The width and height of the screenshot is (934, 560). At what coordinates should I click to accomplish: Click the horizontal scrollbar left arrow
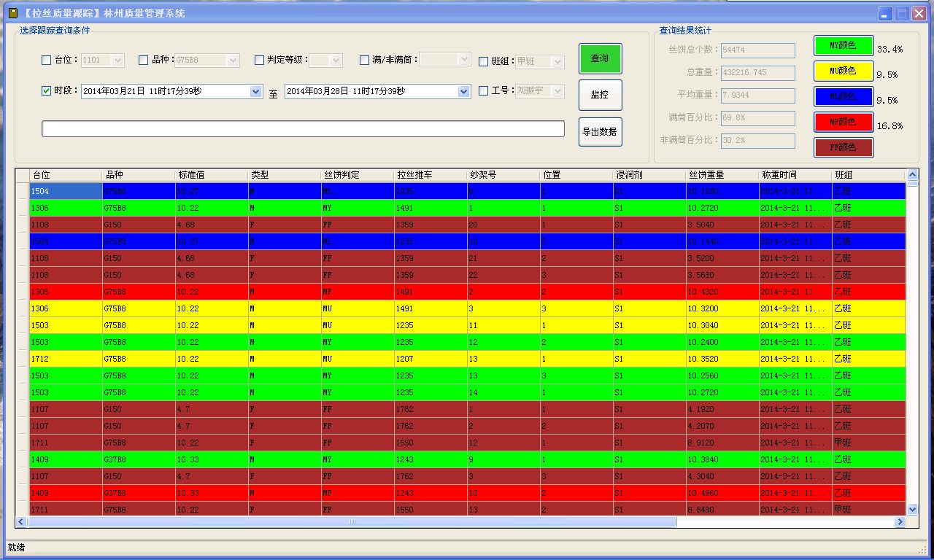tap(21, 522)
